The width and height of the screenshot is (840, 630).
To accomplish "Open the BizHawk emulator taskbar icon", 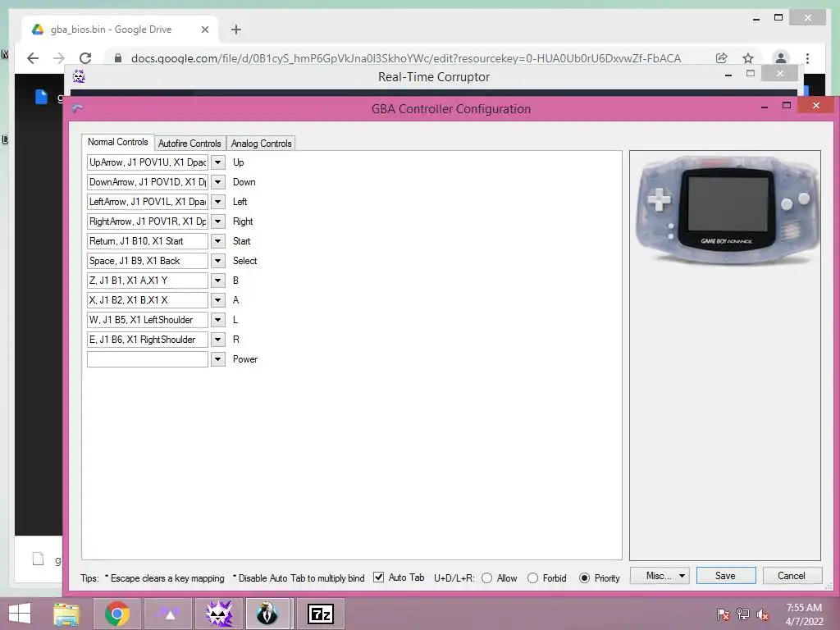I will coord(267,614).
